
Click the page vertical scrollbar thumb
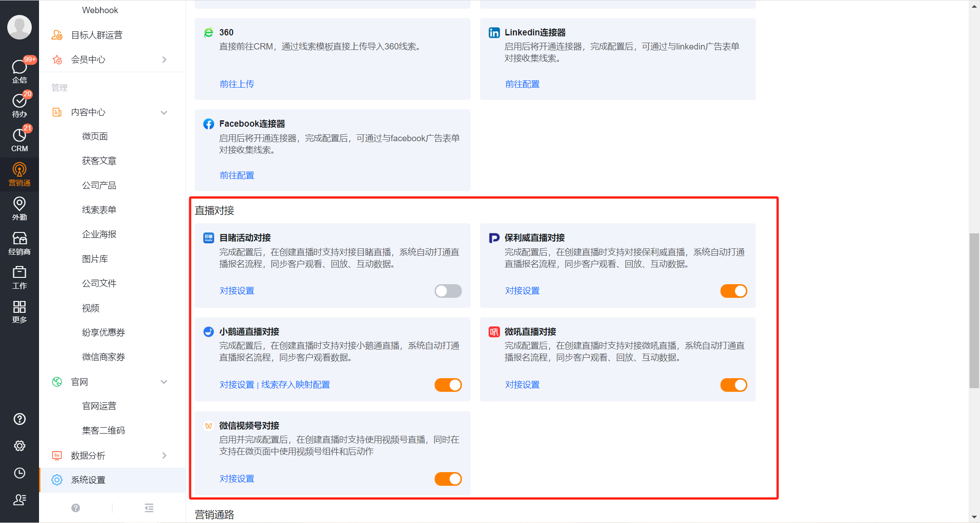click(x=974, y=311)
